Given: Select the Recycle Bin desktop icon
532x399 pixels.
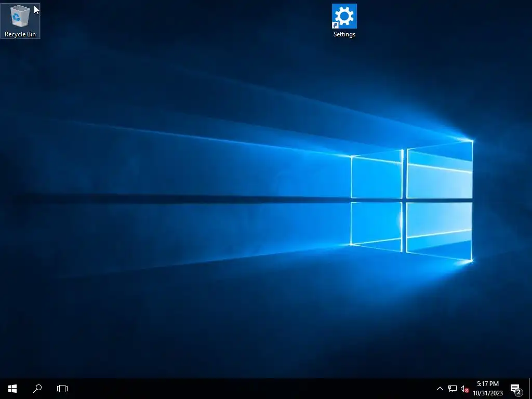Looking at the screenshot, I should [20, 21].
